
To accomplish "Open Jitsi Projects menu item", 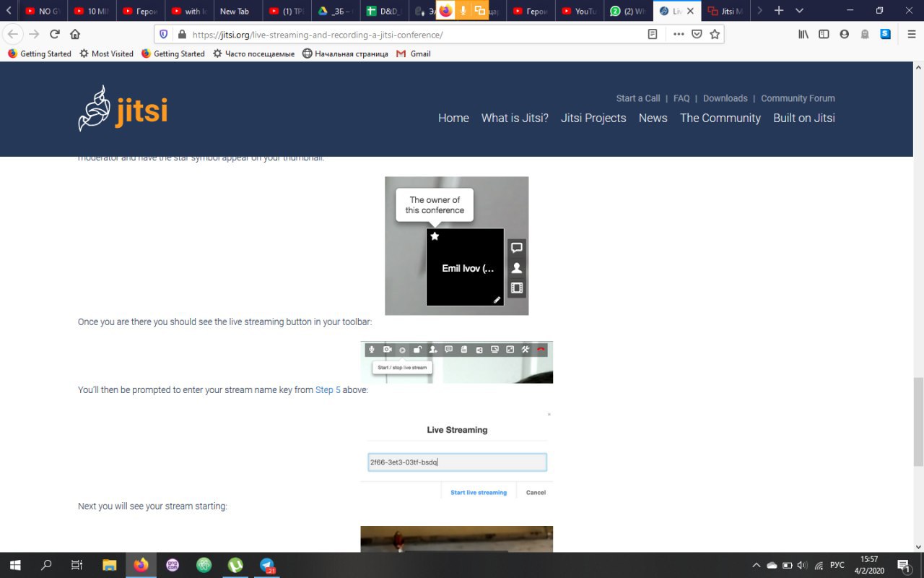I will (593, 118).
